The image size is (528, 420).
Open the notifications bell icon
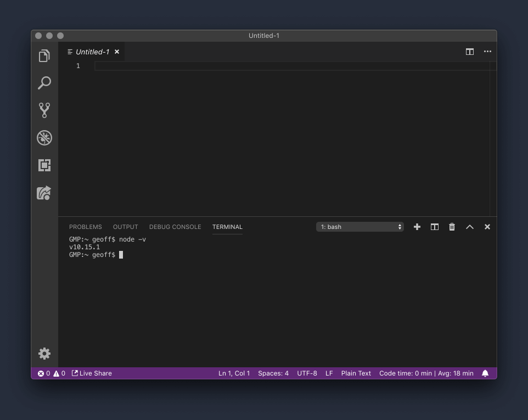pos(485,373)
